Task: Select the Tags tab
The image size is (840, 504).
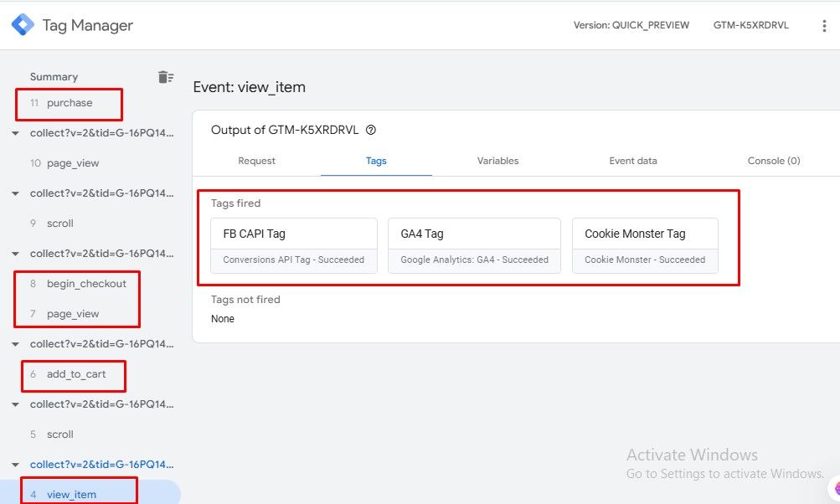Action: (x=376, y=161)
